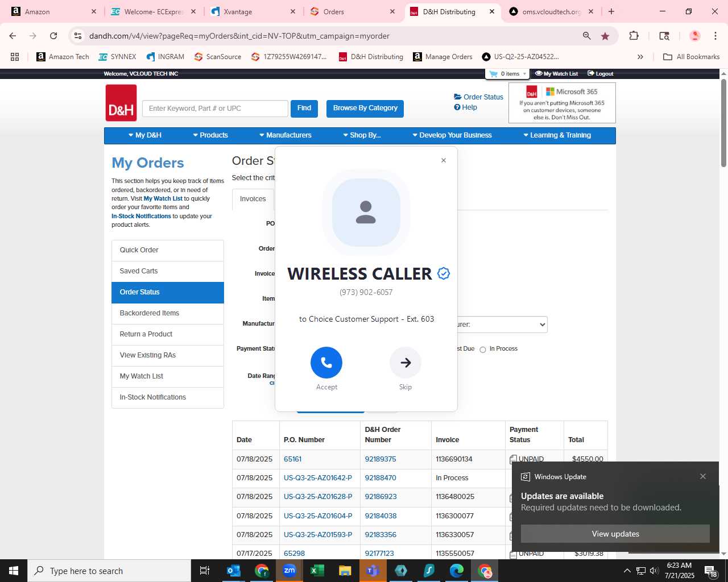This screenshot has width=728, height=582.
Task: Open My Watch List in top bar
Action: (x=556, y=74)
